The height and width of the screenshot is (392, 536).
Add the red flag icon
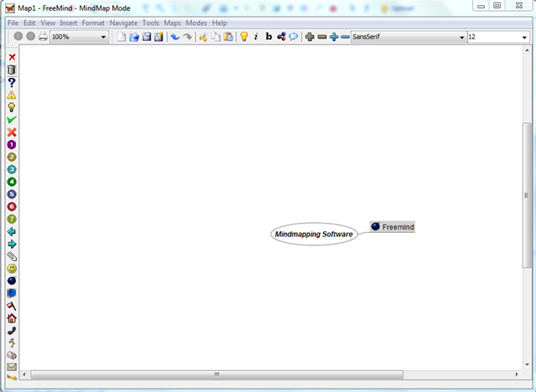tap(12, 306)
